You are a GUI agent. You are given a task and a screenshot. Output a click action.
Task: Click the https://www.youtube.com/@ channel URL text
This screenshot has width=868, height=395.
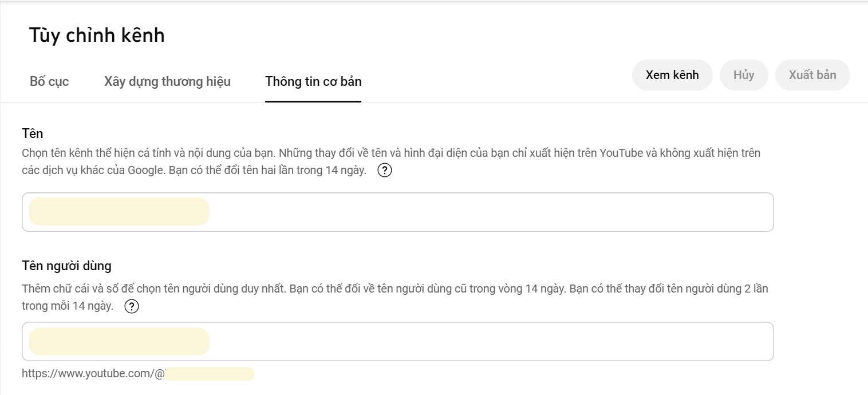pyautogui.click(x=94, y=374)
